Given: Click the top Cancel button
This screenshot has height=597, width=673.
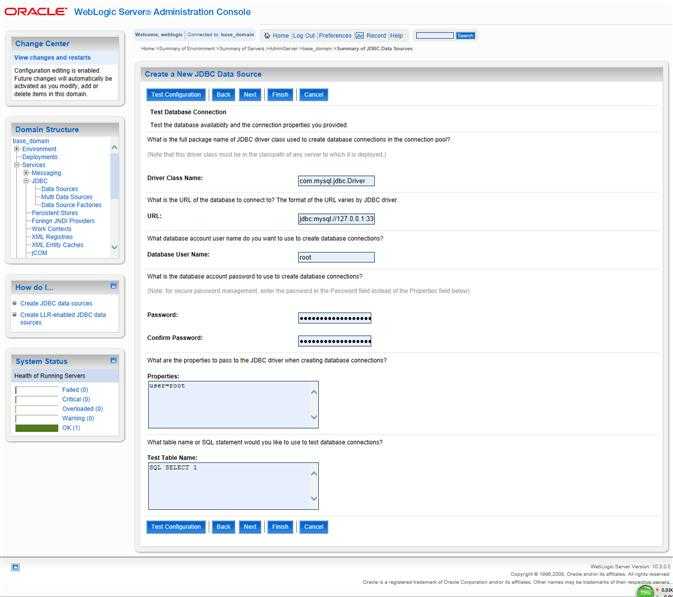Looking at the screenshot, I should [x=314, y=95].
